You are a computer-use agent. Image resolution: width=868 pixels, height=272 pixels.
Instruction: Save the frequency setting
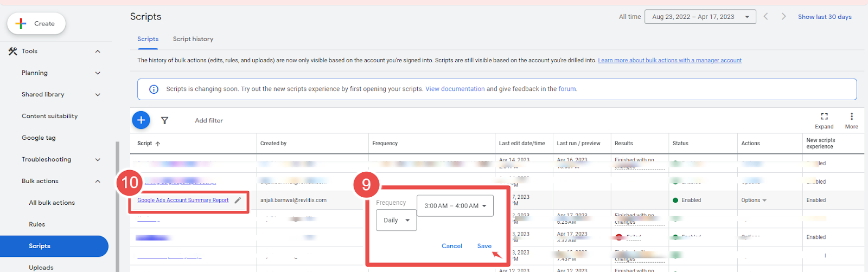pyautogui.click(x=484, y=246)
